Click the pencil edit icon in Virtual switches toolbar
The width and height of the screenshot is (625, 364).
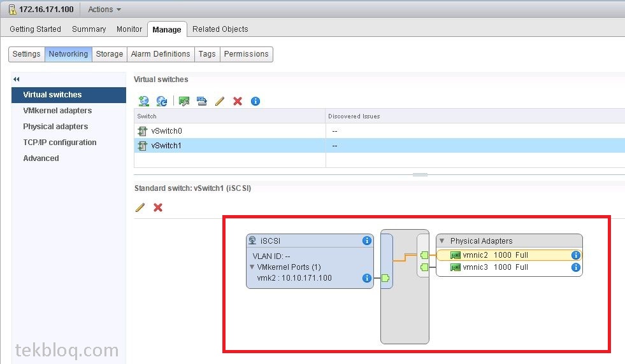(220, 101)
